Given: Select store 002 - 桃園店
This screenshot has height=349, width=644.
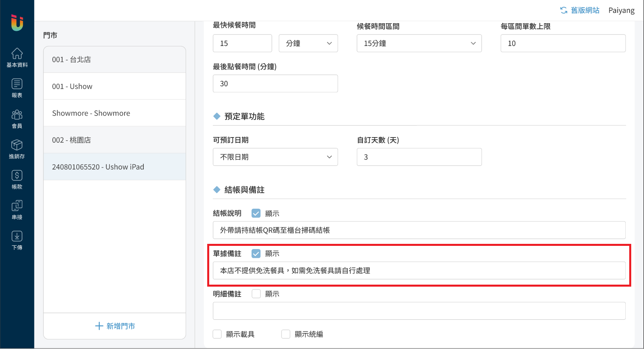Looking at the screenshot, I should tap(114, 140).
